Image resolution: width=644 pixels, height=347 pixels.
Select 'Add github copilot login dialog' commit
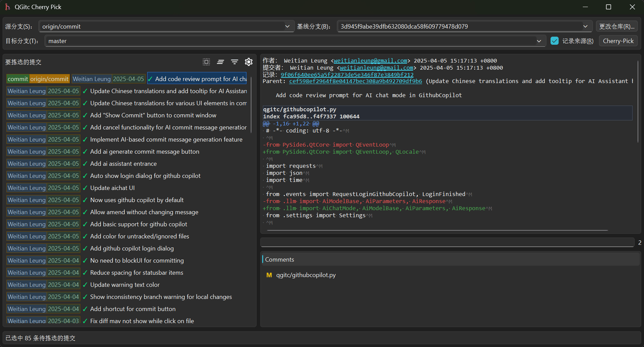132,248
